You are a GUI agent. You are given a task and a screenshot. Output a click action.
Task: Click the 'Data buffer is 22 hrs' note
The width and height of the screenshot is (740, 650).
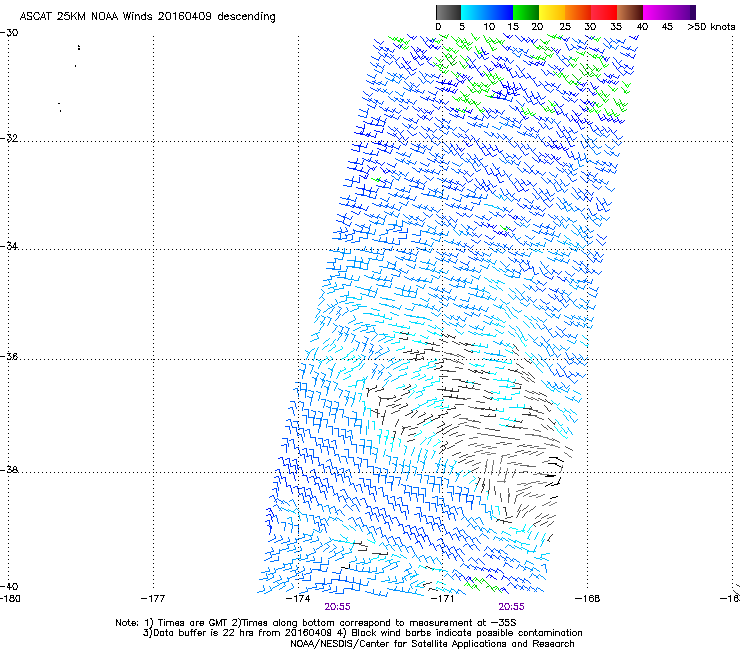tap(362, 633)
